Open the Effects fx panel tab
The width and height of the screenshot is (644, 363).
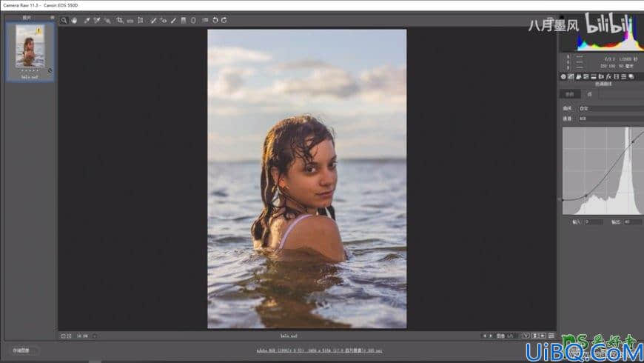[608, 76]
